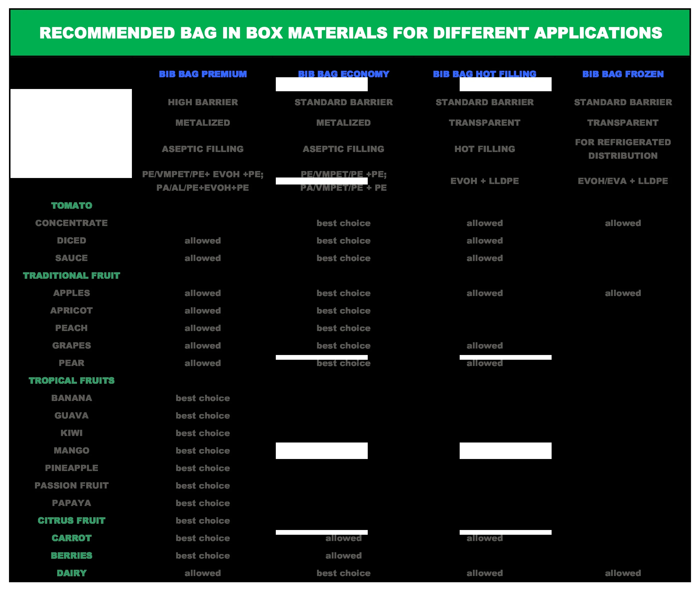Click SAUCE's allowed cell under Hot Filling
Viewport: 700px width, 592px height.
click(484, 258)
